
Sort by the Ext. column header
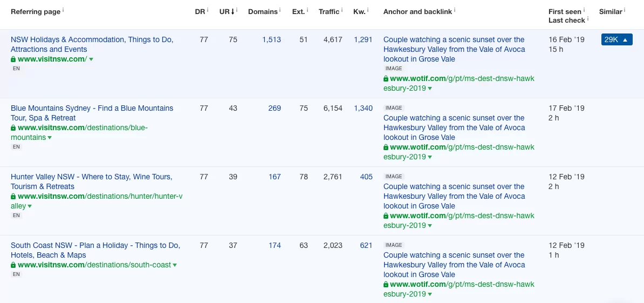click(x=299, y=11)
